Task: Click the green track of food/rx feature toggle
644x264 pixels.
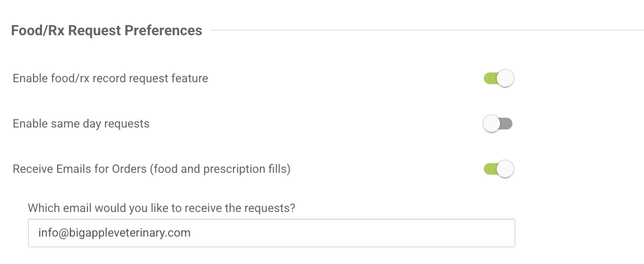Action: pyautogui.click(x=488, y=78)
